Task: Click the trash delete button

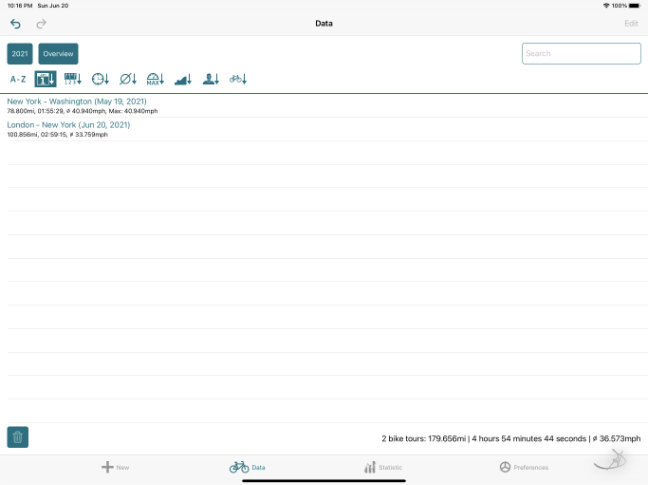Action: click(x=18, y=437)
